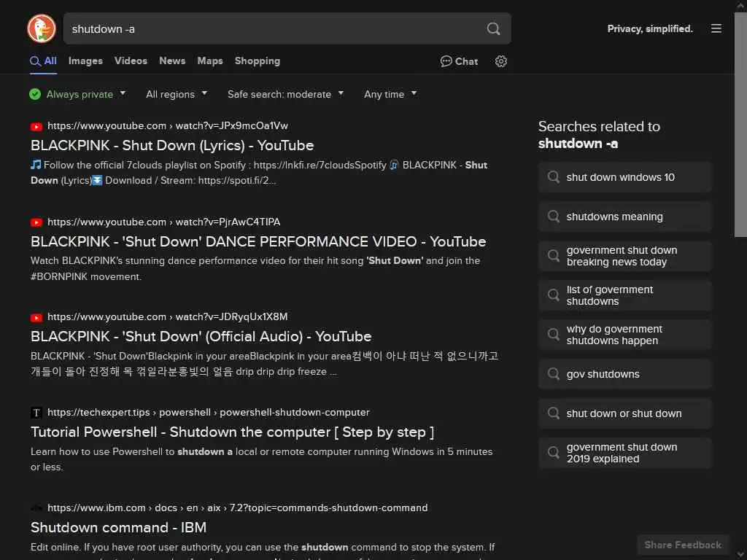This screenshot has height=560, width=747.
Task: Open Tutorial Powershell Shutdown result link
Action: [232, 432]
